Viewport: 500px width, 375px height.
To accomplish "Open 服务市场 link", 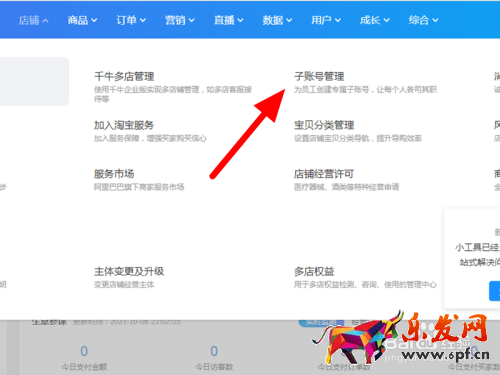I will pyautogui.click(x=114, y=174).
